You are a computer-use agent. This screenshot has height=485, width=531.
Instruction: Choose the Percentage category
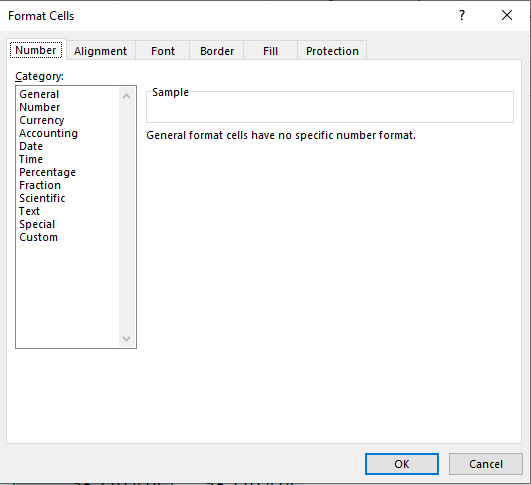point(47,172)
